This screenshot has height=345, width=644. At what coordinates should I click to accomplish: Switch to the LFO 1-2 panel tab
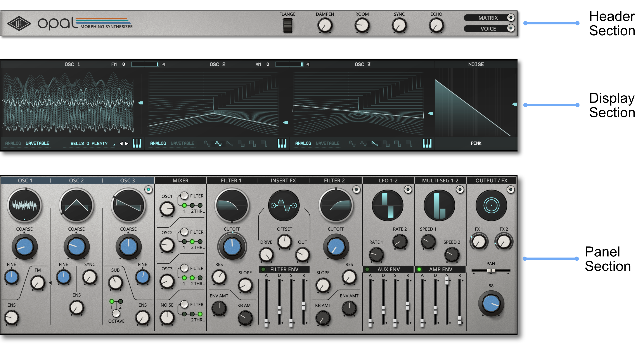(x=388, y=180)
